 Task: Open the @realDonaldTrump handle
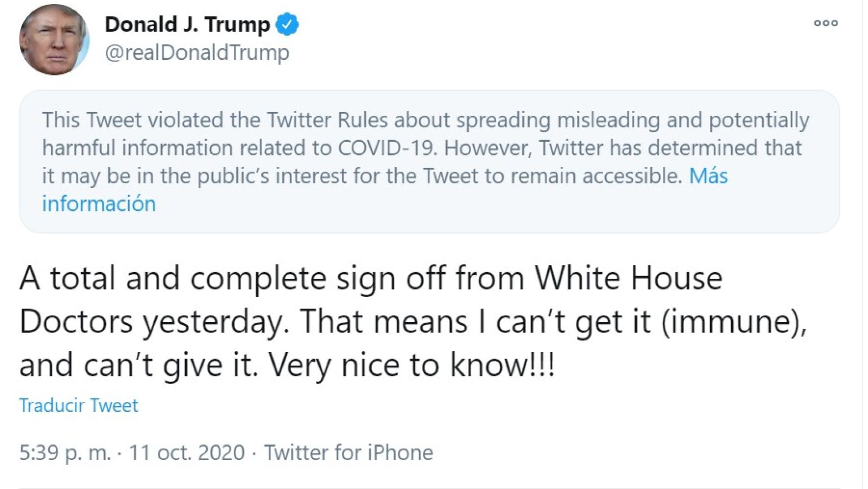pyautogui.click(x=197, y=53)
